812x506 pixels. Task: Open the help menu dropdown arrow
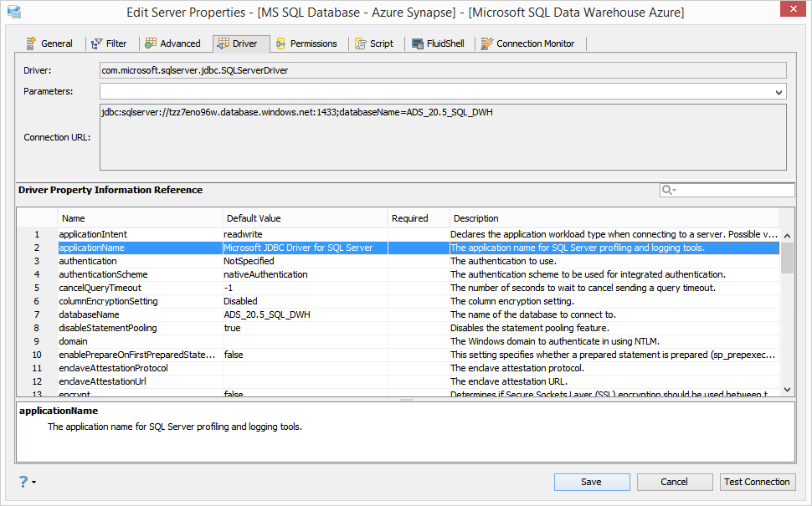click(34, 483)
